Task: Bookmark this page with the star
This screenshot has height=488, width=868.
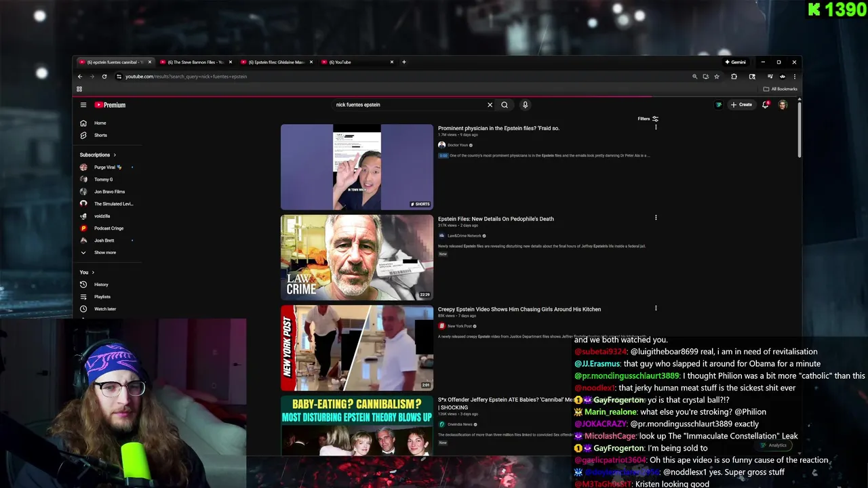Action: pyautogui.click(x=717, y=77)
